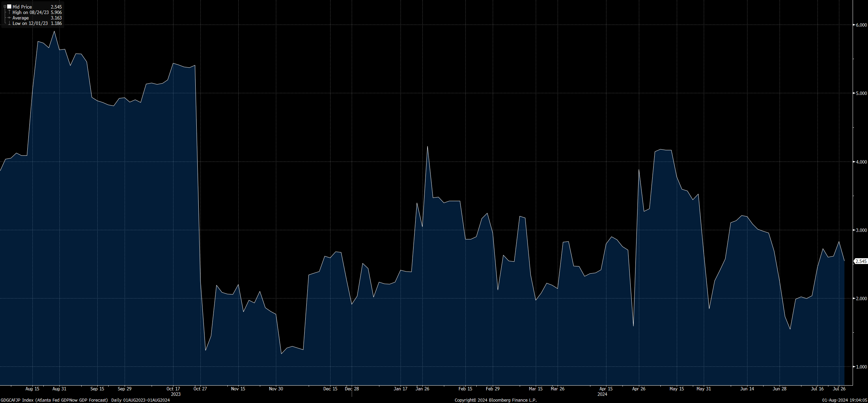
Task: Click the 2024 year label near Apr 15
Action: click(602, 394)
